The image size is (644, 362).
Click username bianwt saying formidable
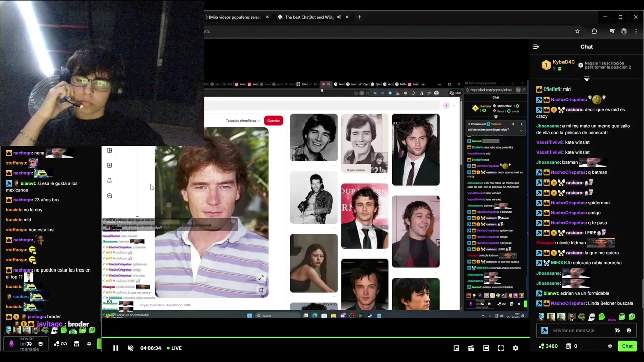[x=551, y=293]
